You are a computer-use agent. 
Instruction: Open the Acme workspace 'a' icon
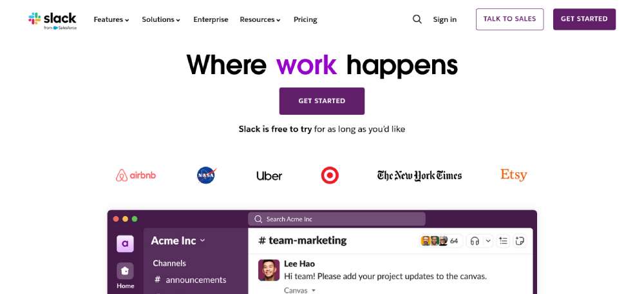tap(125, 244)
